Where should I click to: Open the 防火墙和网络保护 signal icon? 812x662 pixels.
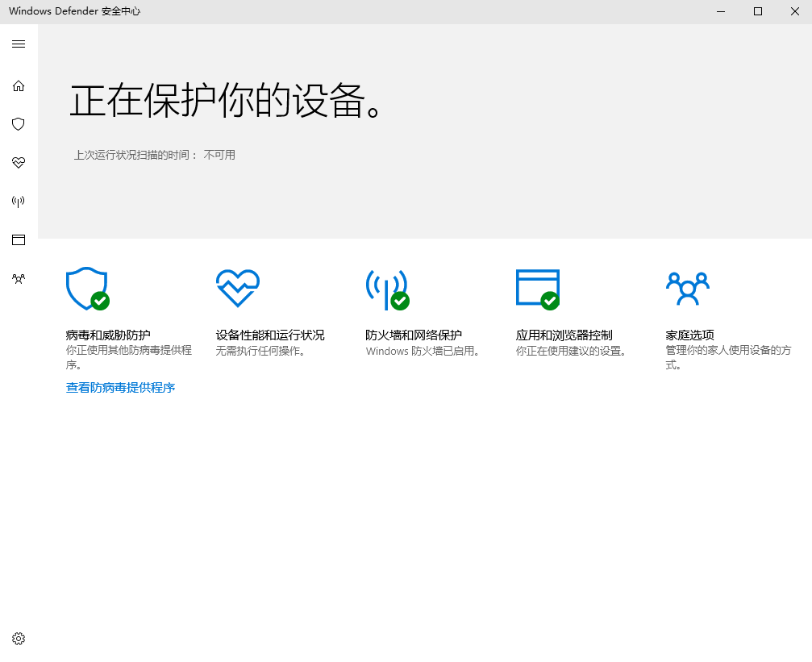387,289
